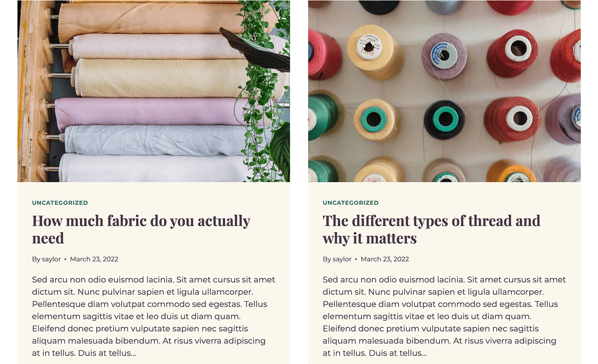This screenshot has width=598, height=364.
Task: Click the March 23, 2022 date on fabric post
Action: tap(94, 259)
